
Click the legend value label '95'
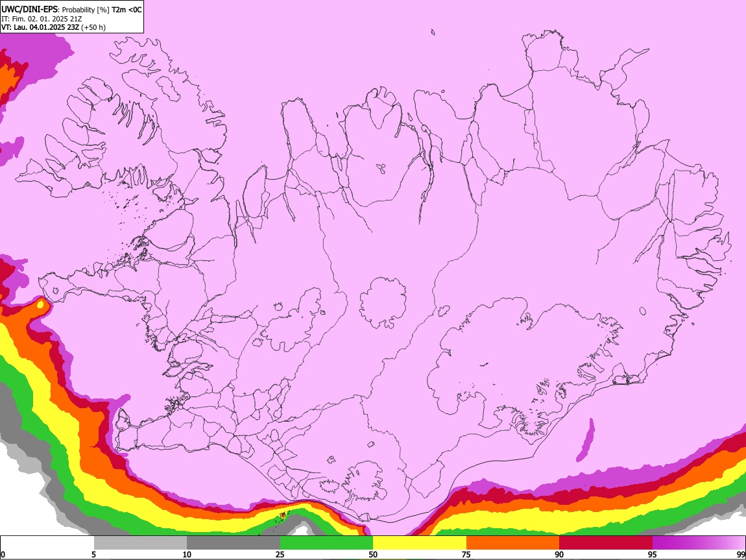(653, 554)
